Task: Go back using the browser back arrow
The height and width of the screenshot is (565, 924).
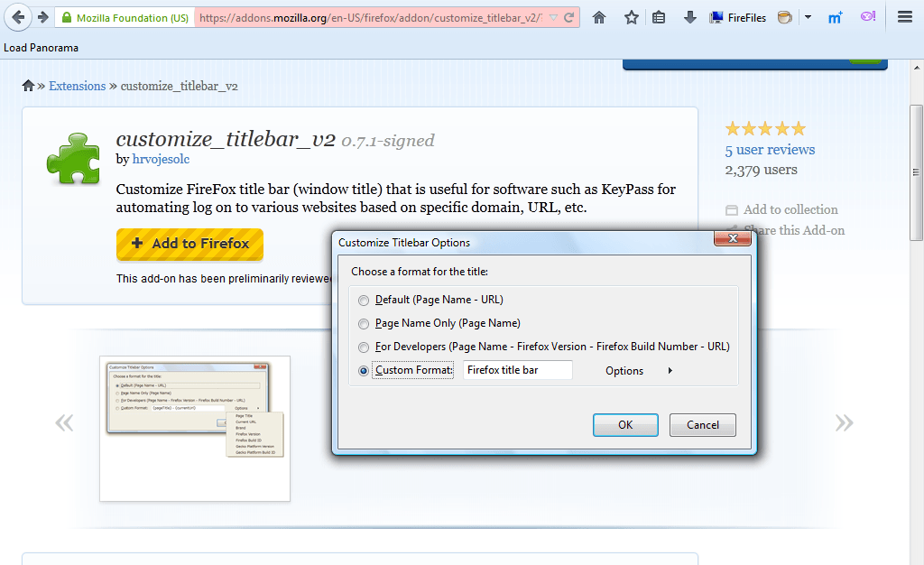Action: click(18, 17)
